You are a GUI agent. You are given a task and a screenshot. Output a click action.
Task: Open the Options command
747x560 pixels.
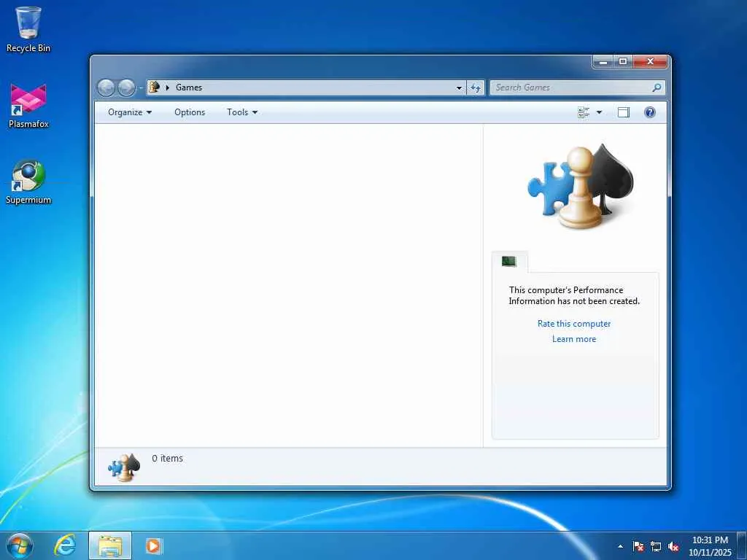[x=190, y=112]
